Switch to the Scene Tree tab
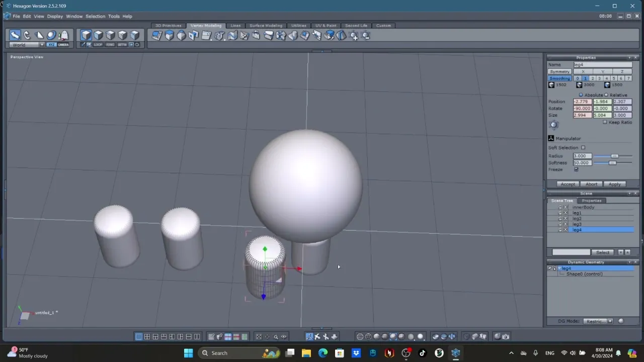 pyautogui.click(x=562, y=201)
